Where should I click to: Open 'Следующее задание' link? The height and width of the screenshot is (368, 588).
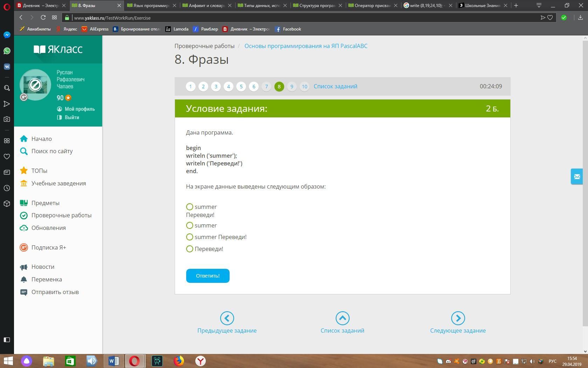point(458,330)
